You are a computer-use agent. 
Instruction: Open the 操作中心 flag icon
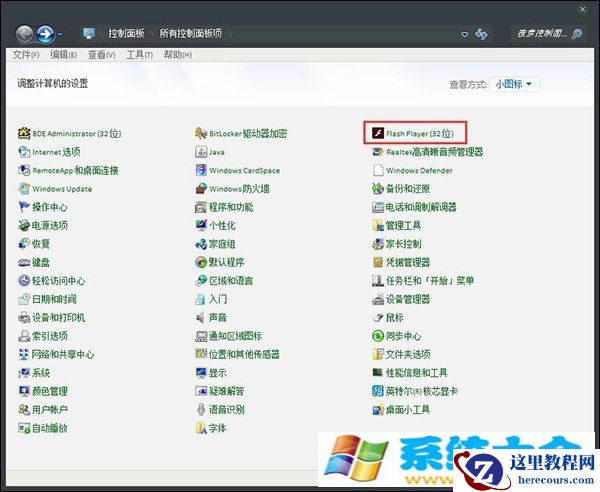[x=24, y=207]
